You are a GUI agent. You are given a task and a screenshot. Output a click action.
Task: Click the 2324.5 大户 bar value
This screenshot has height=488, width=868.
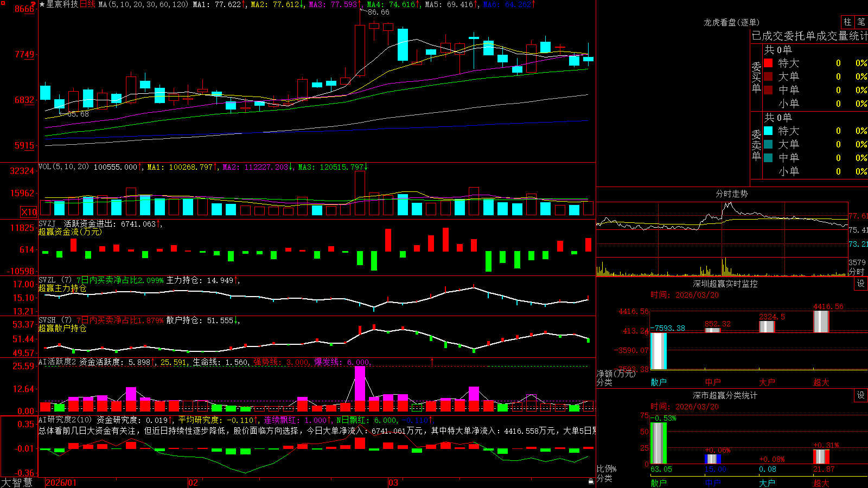772,317
